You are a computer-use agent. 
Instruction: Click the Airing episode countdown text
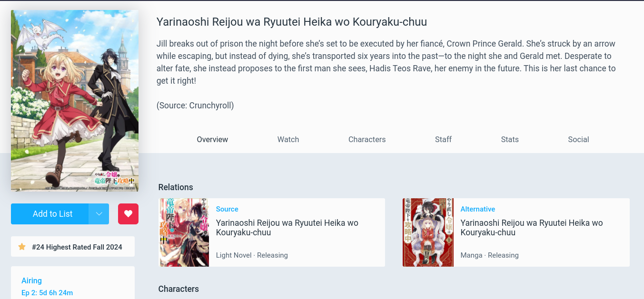(x=47, y=293)
